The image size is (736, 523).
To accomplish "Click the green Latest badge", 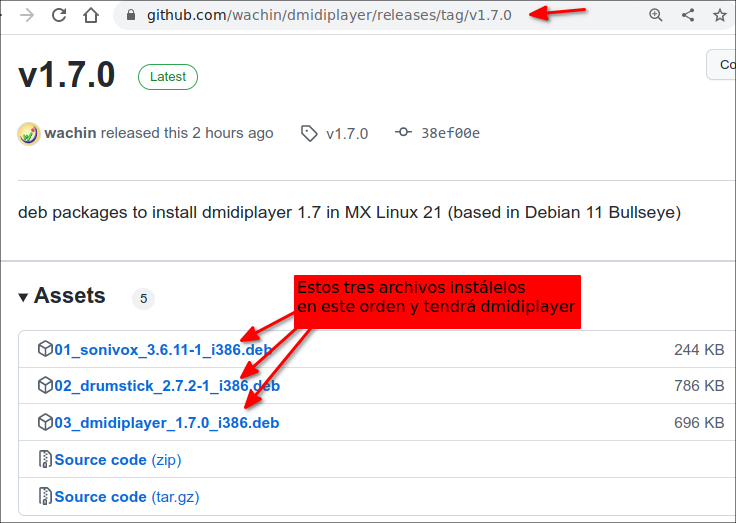I will (168, 77).
